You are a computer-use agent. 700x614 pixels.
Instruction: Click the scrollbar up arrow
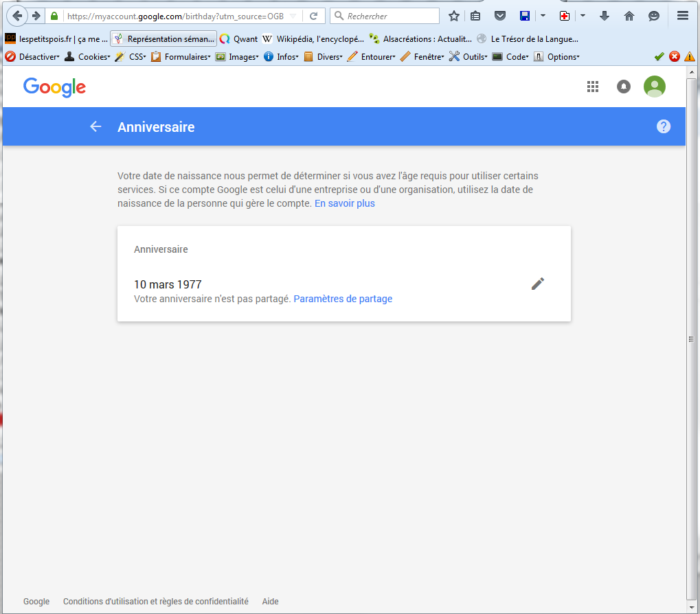point(692,72)
